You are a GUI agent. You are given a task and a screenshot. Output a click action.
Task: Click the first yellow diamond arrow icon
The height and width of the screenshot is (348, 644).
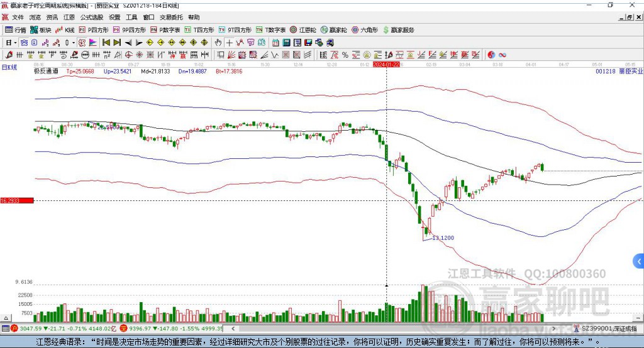(x=150, y=43)
